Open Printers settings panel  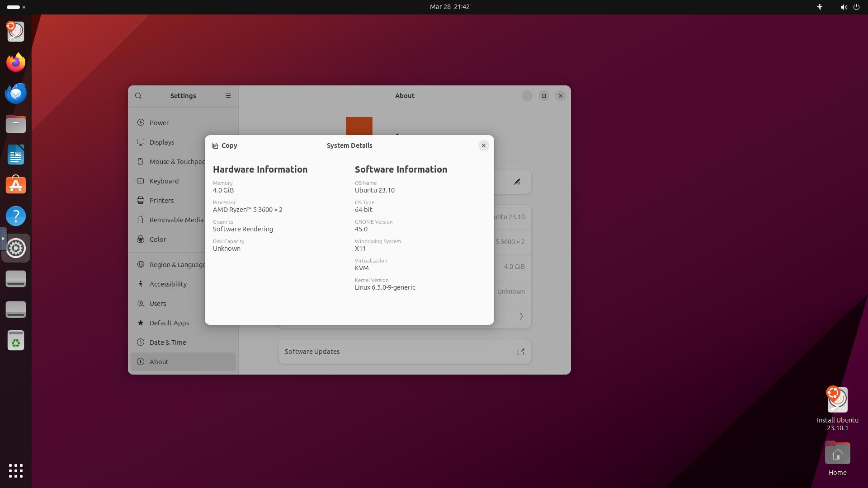183,201
